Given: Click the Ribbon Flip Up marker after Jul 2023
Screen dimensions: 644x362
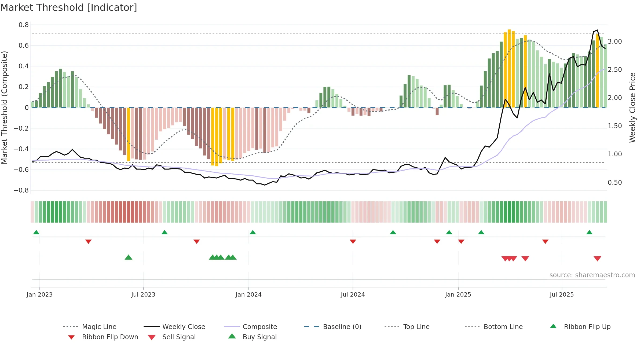Looking at the screenshot, I should click(164, 232).
